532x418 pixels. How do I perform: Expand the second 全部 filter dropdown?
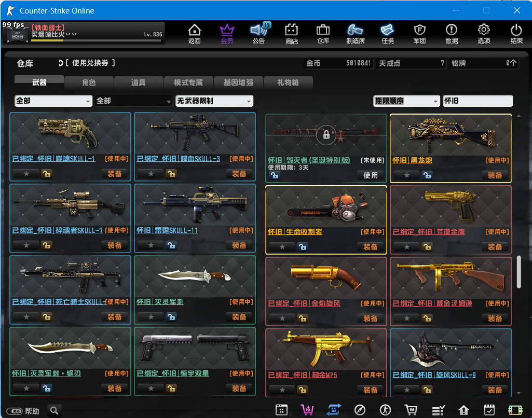click(x=134, y=101)
